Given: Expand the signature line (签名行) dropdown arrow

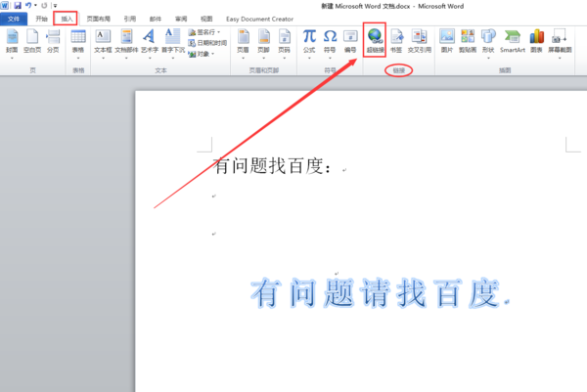Looking at the screenshot, I should tap(218, 32).
